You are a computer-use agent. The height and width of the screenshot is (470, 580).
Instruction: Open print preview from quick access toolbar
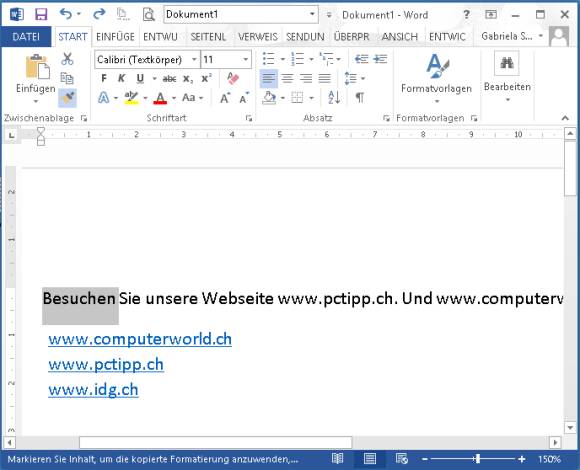click(149, 14)
